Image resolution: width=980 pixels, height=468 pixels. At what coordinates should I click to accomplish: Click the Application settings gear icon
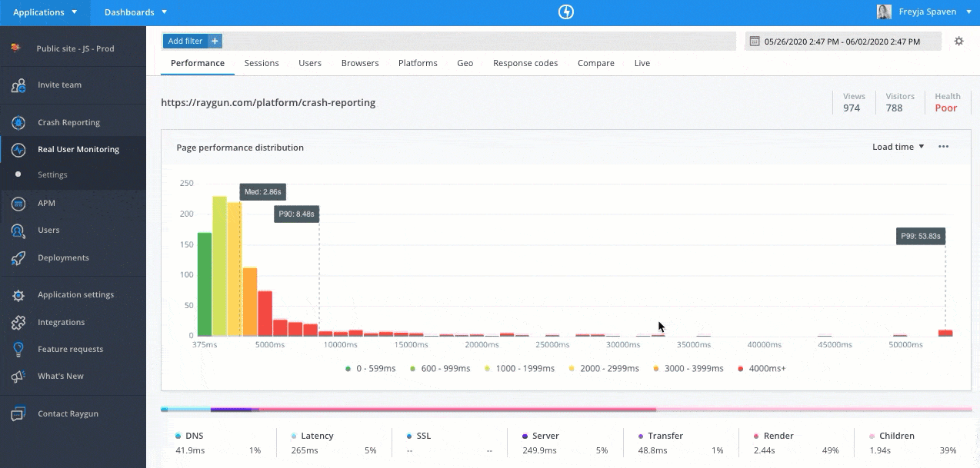[x=18, y=295]
